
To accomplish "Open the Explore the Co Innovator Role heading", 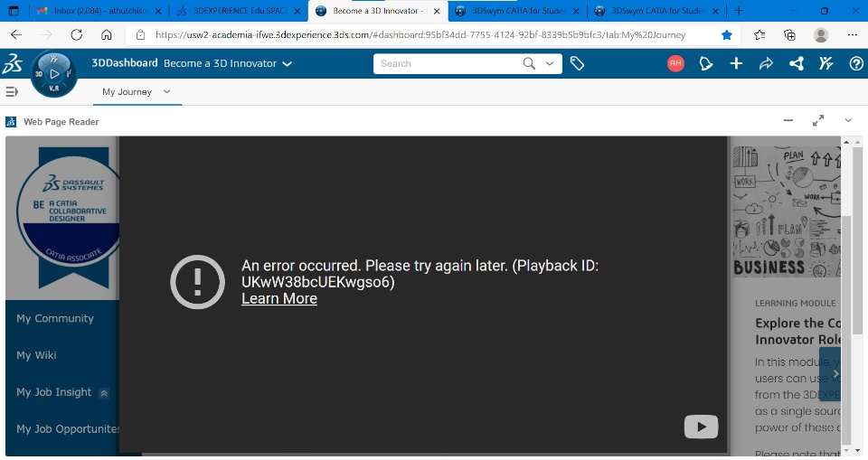I will tap(797, 331).
